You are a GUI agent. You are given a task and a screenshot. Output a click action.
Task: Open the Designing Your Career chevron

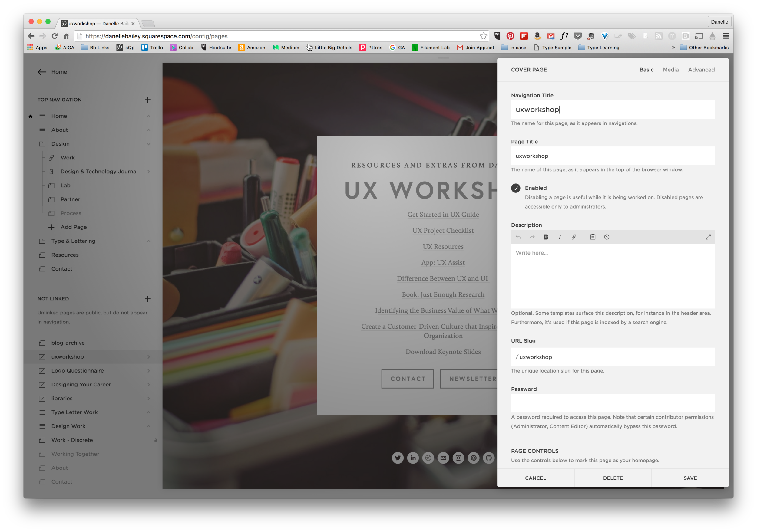148,384
